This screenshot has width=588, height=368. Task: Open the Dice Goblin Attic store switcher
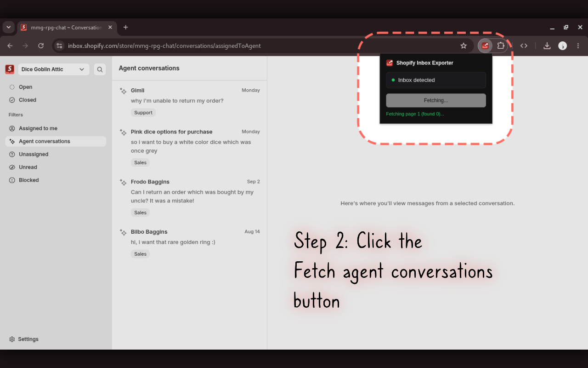coord(54,69)
